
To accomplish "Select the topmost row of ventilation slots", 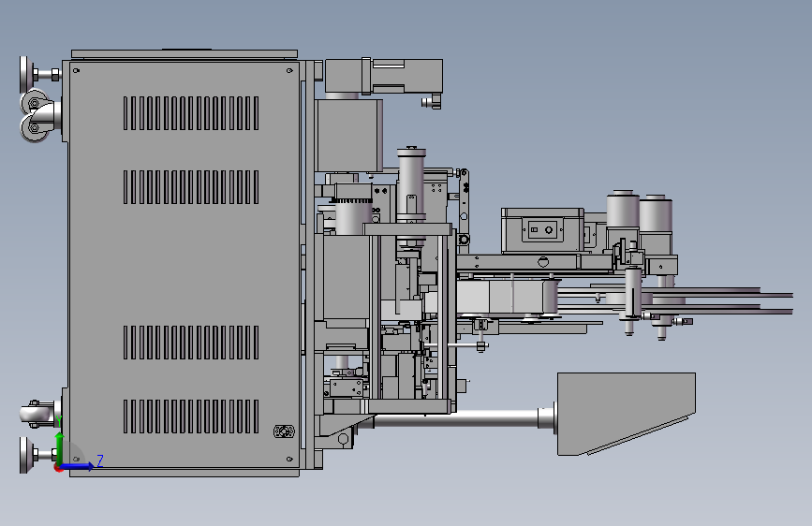I will pyautogui.click(x=191, y=113).
